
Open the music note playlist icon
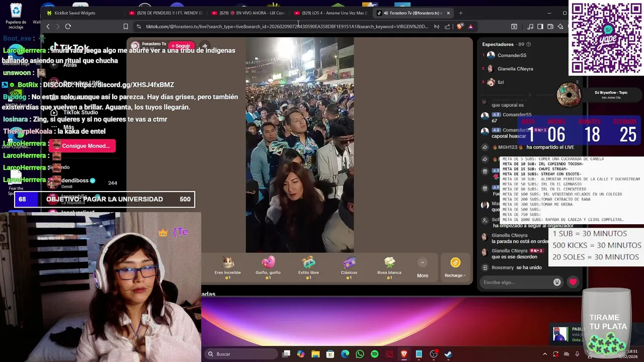[x=530, y=27]
